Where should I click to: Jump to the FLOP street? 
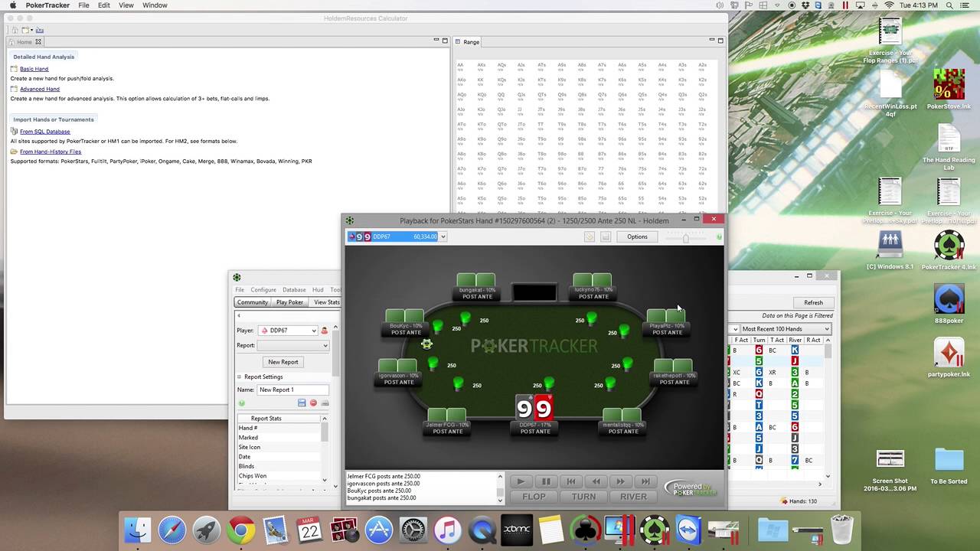pos(534,497)
